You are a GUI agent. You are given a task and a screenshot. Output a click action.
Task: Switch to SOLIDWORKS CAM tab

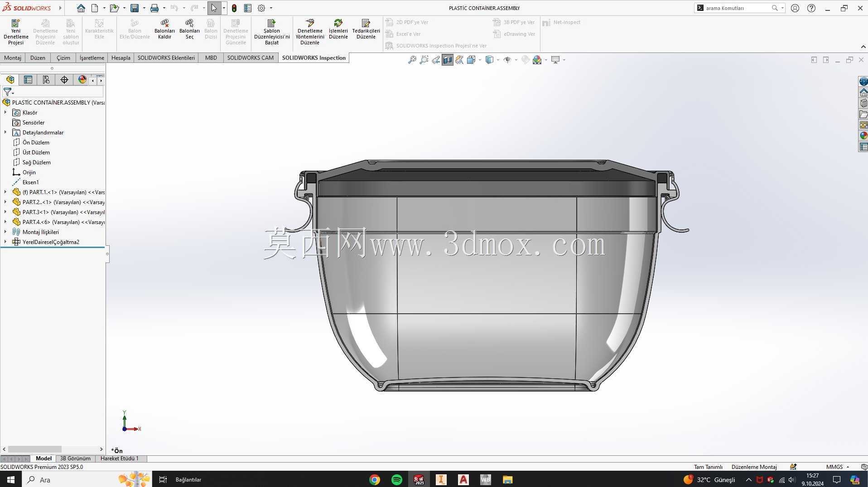pyautogui.click(x=251, y=57)
